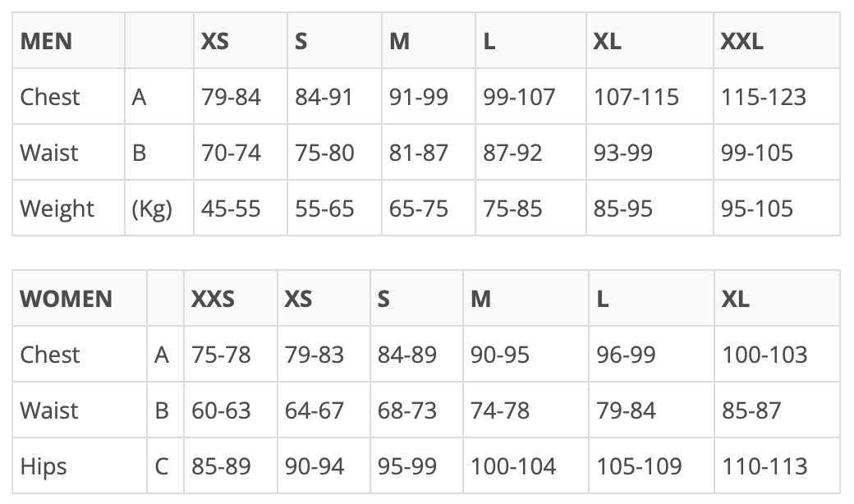Image resolution: width=854 pixels, height=504 pixels.
Task: Click the men's waist value 81-87
Action: tap(419, 153)
